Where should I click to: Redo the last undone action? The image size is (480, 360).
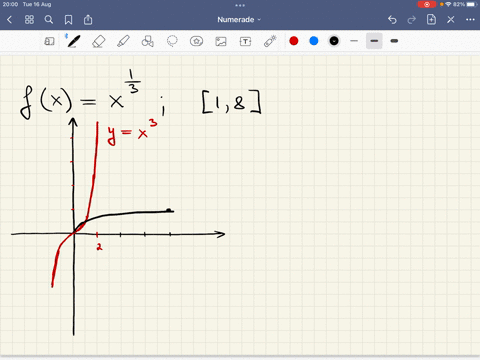tap(412, 20)
